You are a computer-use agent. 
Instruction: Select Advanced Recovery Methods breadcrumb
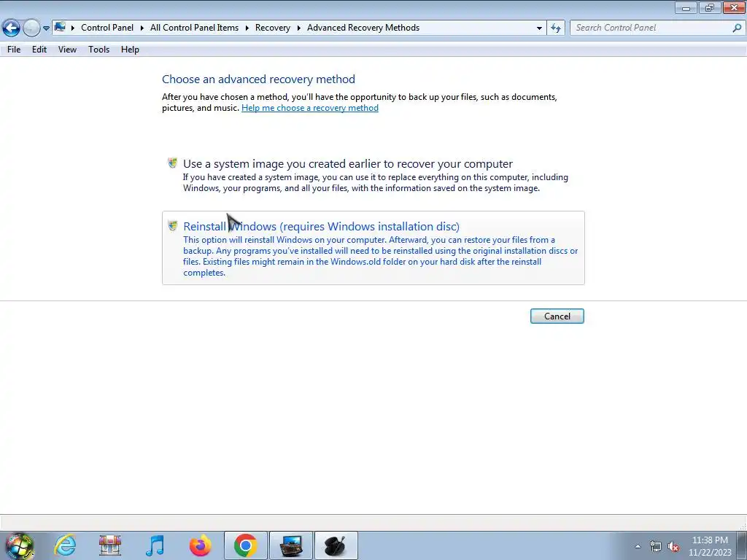click(x=363, y=28)
